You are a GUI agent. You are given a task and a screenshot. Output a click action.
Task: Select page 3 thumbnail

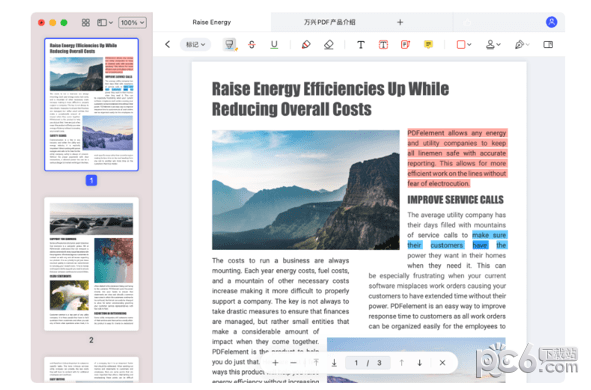point(91,370)
